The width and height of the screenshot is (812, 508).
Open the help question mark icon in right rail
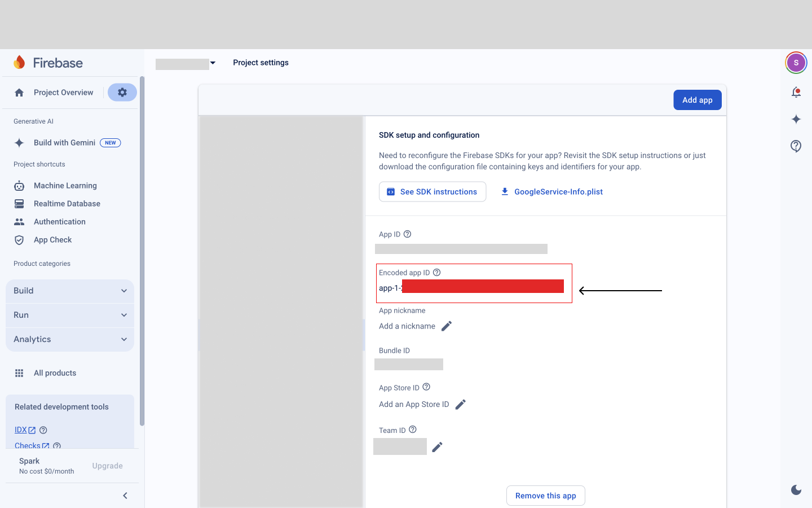[x=796, y=146]
